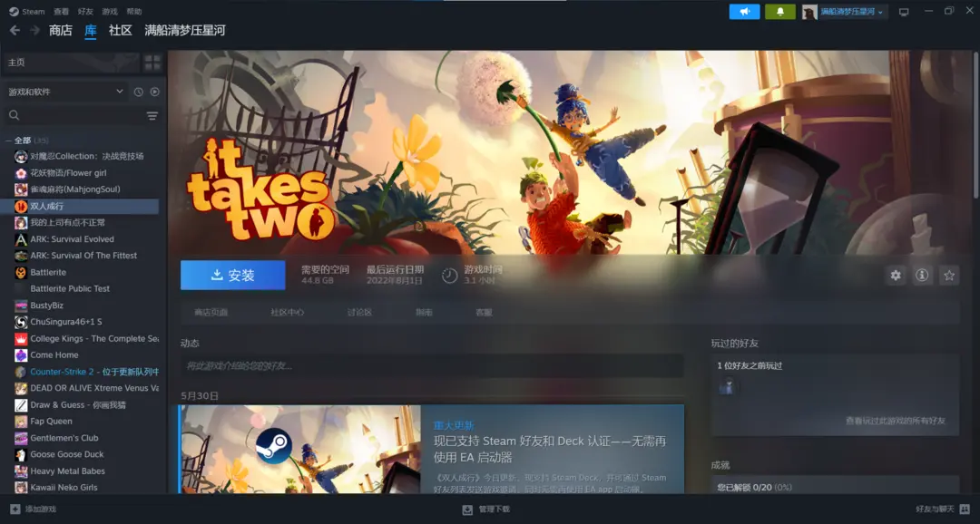Select BustyBiz in game list
980x524 pixels.
click(47, 306)
